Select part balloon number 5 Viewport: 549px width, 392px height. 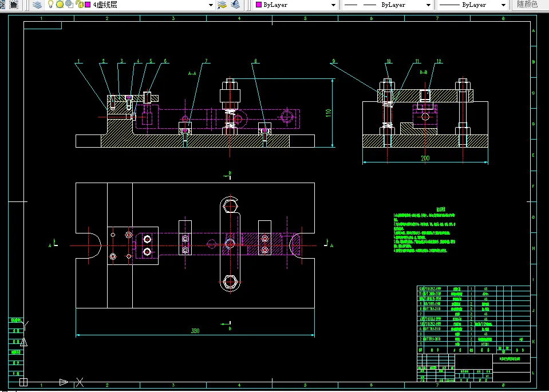pos(151,61)
